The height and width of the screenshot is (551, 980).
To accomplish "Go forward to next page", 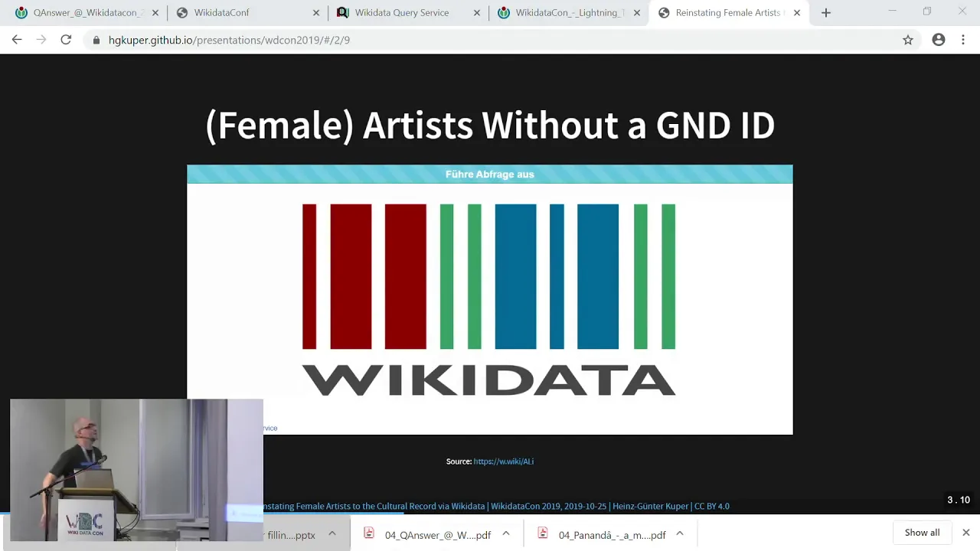I will point(41,40).
